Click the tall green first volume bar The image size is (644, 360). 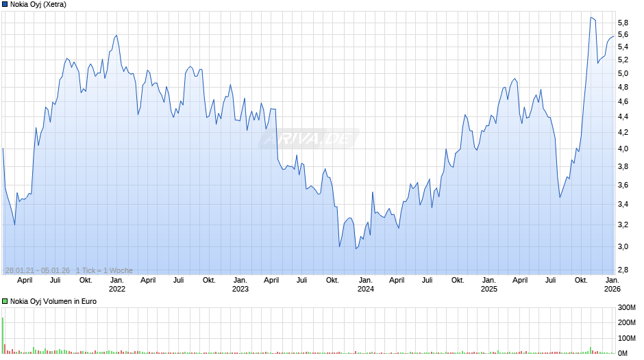tap(3, 335)
